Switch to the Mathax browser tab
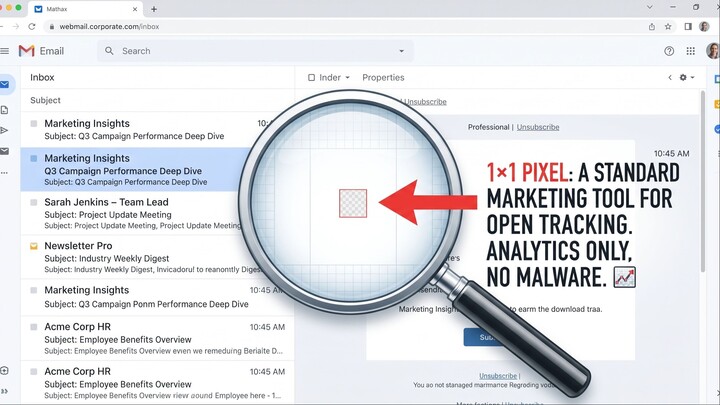This screenshot has height=405, width=720. [x=85, y=9]
